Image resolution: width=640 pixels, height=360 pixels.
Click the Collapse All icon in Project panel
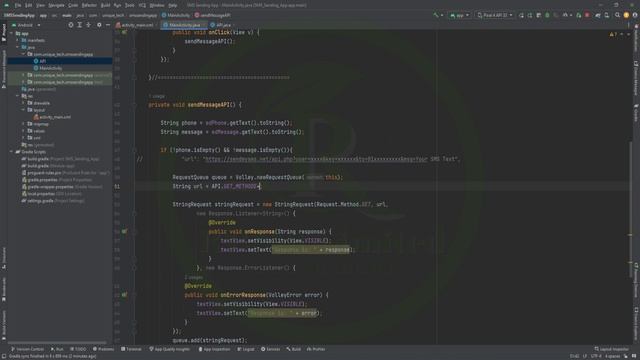[88, 25]
